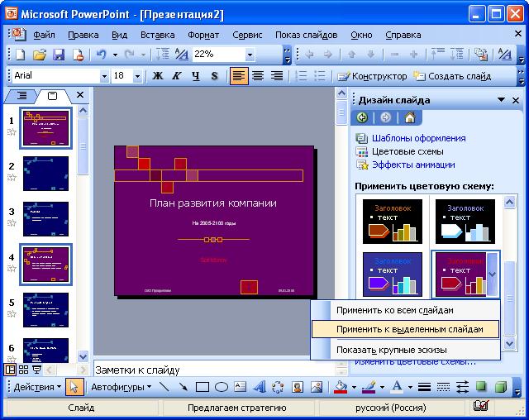This screenshot has height=420, width=529.
Task: Apply the blue color scheme thumbnail
Action: pyautogui.click(x=393, y=274)
